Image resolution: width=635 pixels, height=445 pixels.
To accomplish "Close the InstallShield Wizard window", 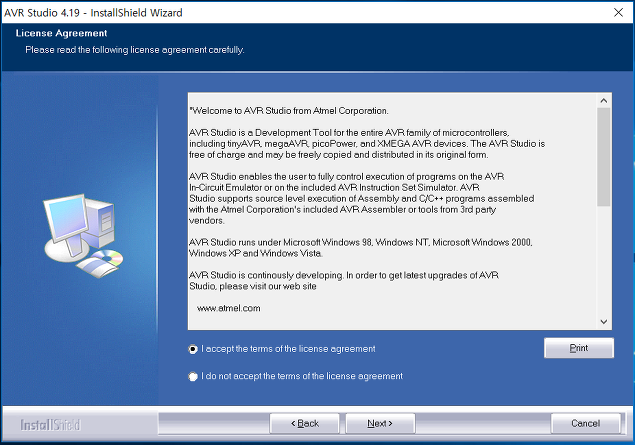I will 618,13.
